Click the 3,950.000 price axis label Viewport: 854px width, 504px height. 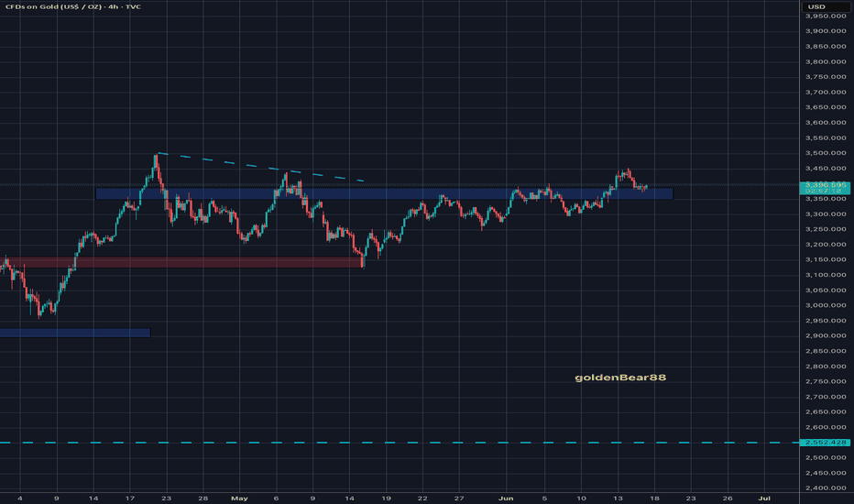[826, 16]
